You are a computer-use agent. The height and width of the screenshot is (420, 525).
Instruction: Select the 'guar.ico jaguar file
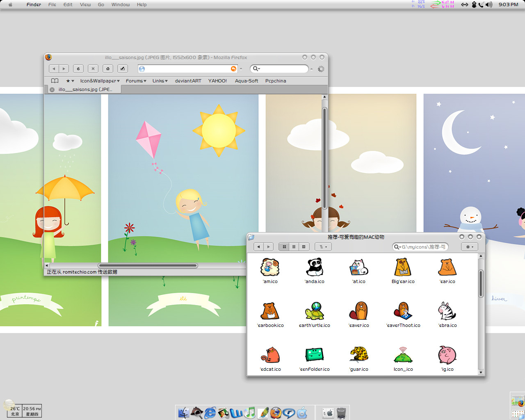359,359
